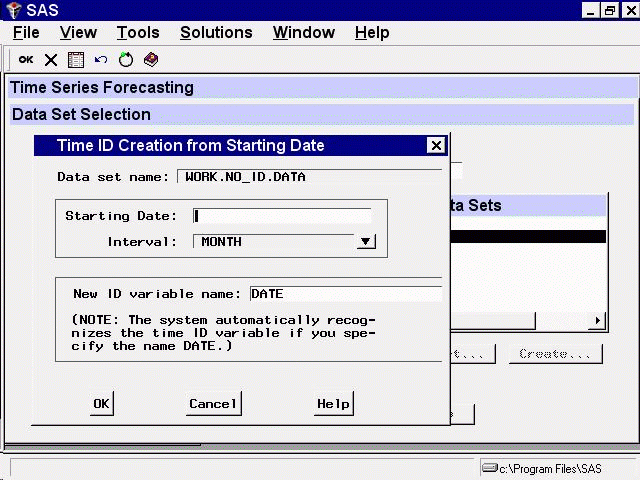Open the Tools menu
Screen dimensions: 640x480
[138, 33]
